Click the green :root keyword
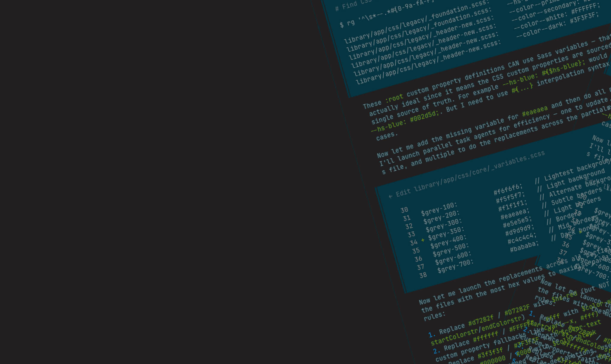611x364 pixels. 394,98
